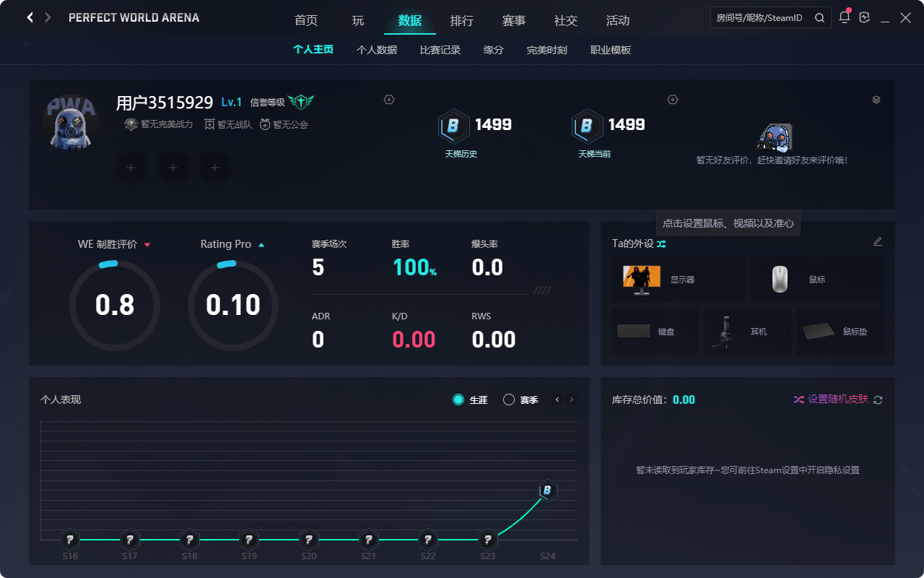Switch to 缘分 sub-tab
Image resolution: width=924 pixels, height=578 pixels.
494,50
